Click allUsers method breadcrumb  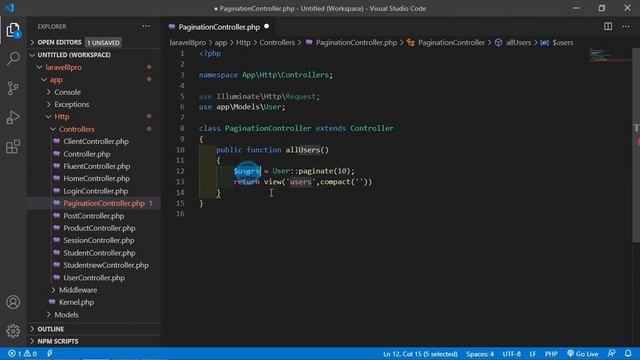pyautogui.click(x=518, y=42)
